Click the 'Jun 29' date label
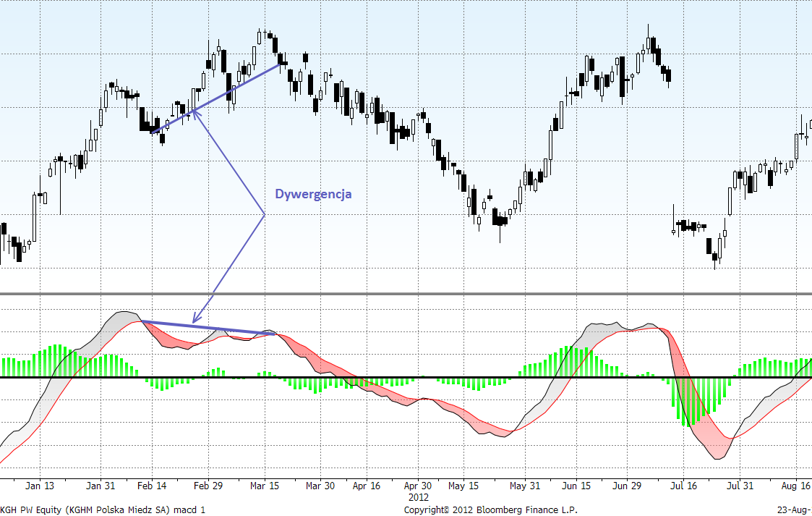Image resolution: width=812 pixels, height=516 pixels. coord(627,486)
